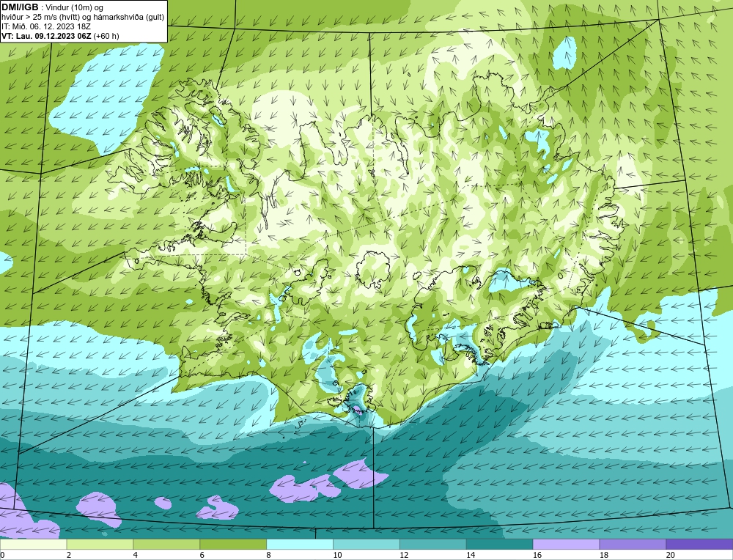
Task: Click the legend label 16
Action: [x=537, y=556]
